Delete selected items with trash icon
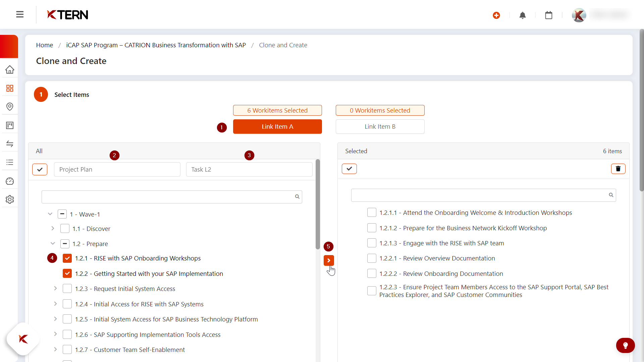644x362 pixels. [618, 169]
